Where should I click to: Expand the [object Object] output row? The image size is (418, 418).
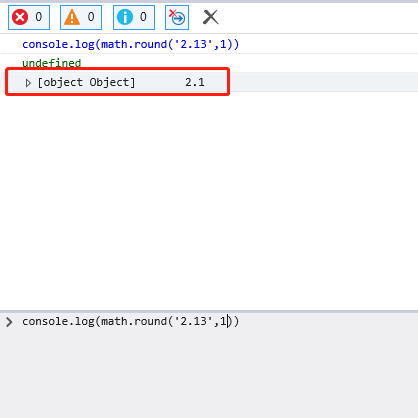(x=28, y=83)
